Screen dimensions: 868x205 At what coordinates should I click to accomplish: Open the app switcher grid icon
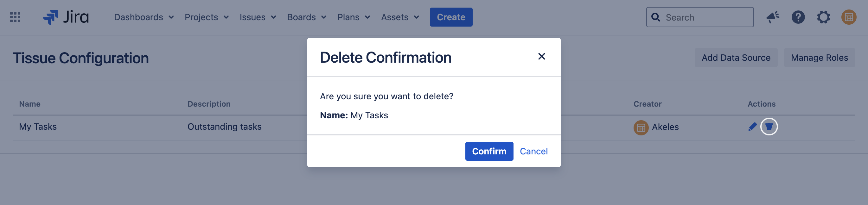point(15,17)
